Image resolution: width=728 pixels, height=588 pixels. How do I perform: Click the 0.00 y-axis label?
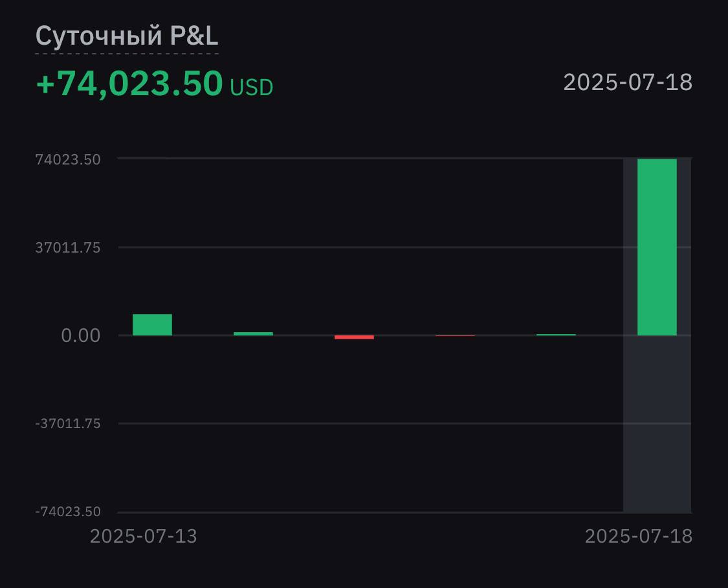tap(81, 335)
